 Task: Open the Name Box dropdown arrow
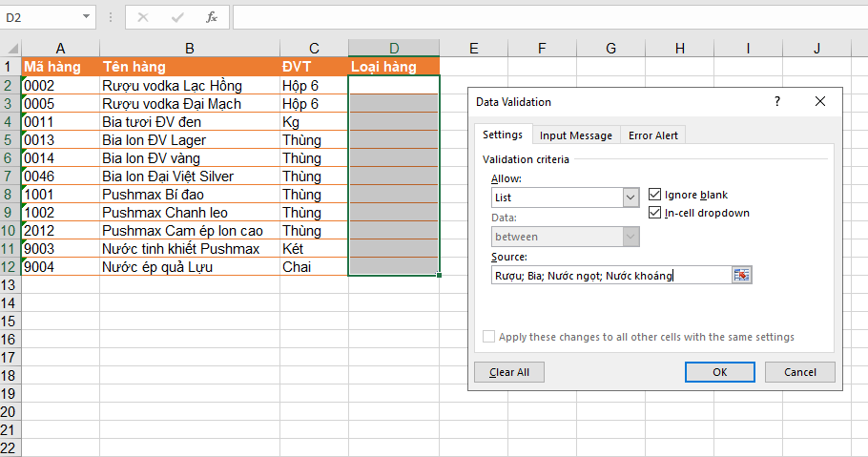[x=86, y=17]
